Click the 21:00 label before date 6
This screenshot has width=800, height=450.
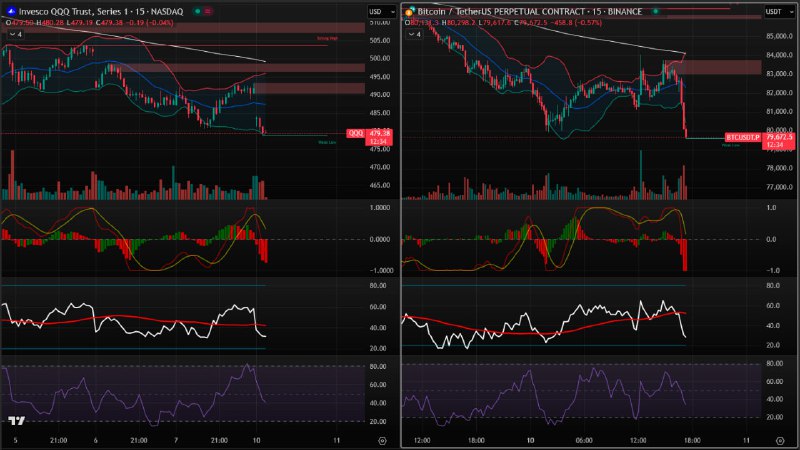[59, 440]
